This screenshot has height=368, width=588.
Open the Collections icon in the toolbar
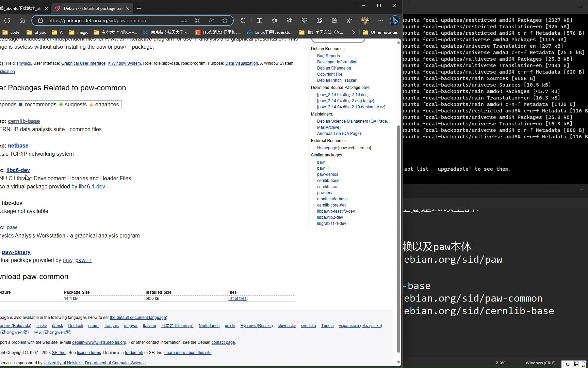click(x=290, y=20)
